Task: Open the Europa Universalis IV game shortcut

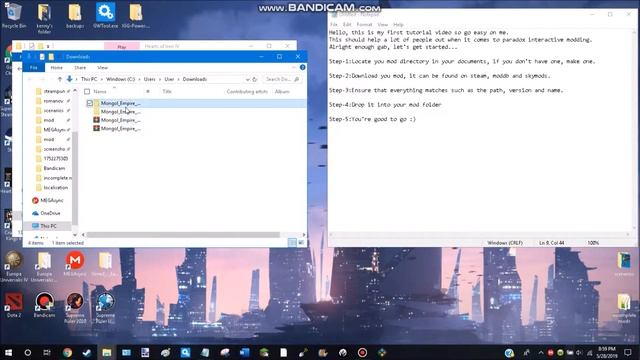Action: click(14, 267)
